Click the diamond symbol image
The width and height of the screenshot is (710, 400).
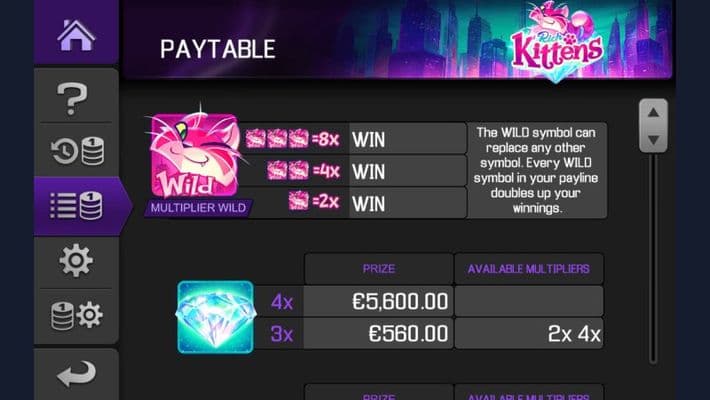216,317
